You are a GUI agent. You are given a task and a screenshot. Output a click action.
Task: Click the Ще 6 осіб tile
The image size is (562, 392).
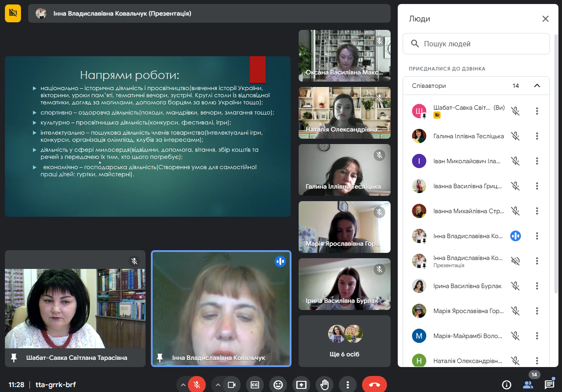coord(344,341)
